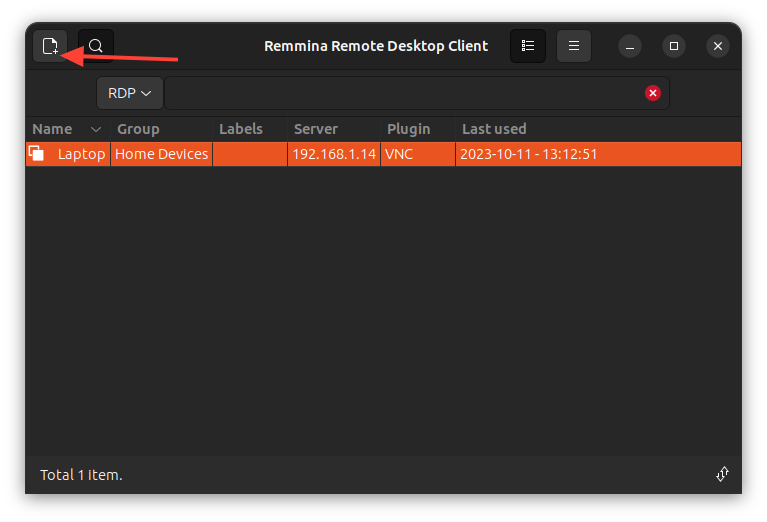Expand the RDP protocol dropdown

pyautogui.click(x=130, y=93)
